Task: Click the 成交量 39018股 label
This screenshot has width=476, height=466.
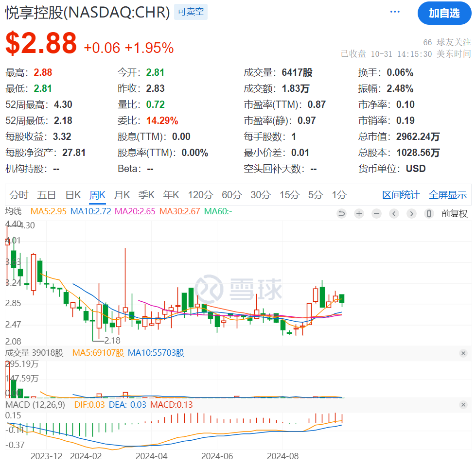Action: click(35, 353)
